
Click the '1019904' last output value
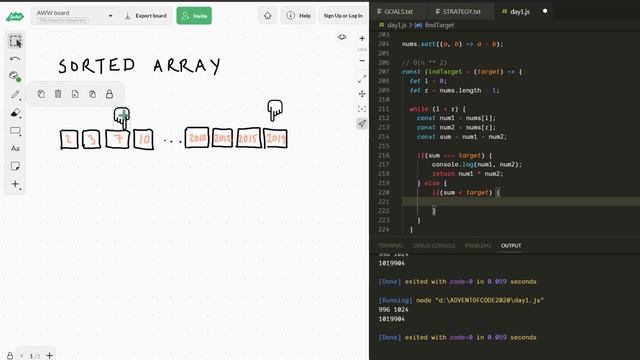[391, 319]
